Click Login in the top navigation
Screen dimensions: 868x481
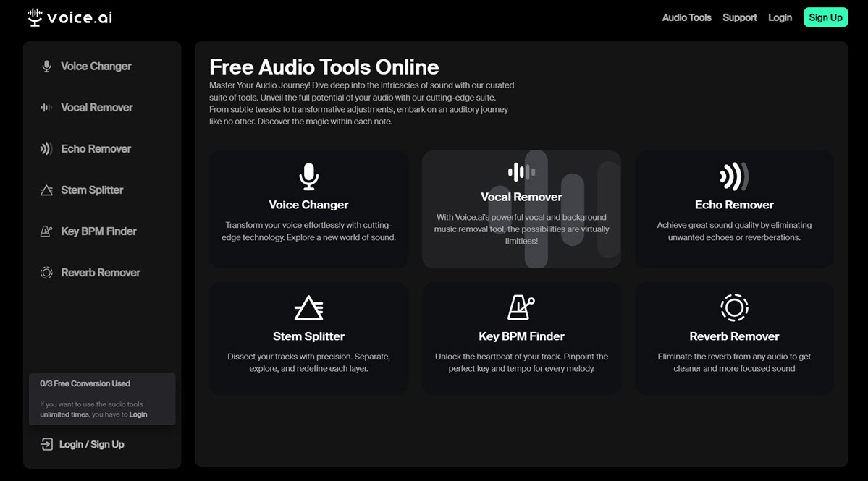point(780,17)
